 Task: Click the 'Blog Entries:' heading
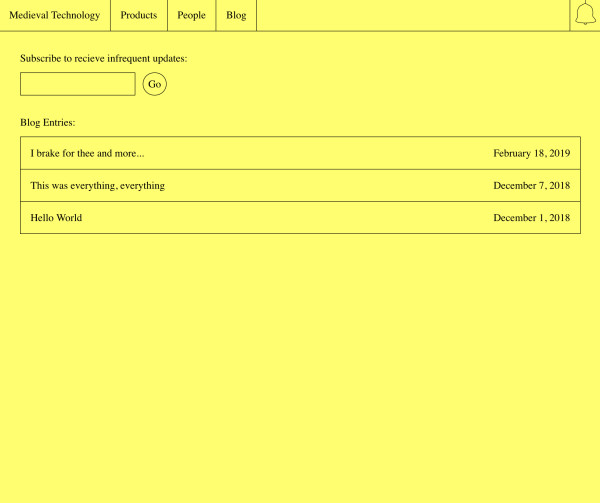[x=47, y=122]
